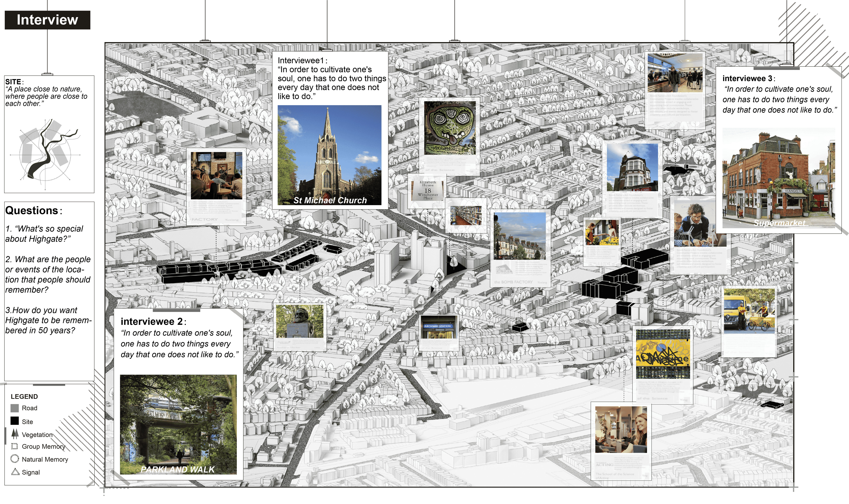Open the tall corner building blue sky photo
Screen dimensions: 849x504
pos(633,167)
